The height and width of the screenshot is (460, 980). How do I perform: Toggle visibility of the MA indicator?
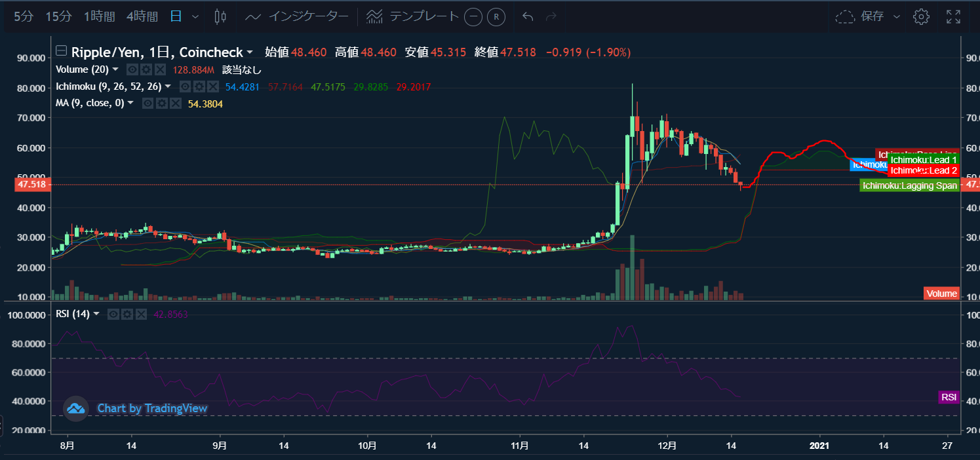point(147,104)
